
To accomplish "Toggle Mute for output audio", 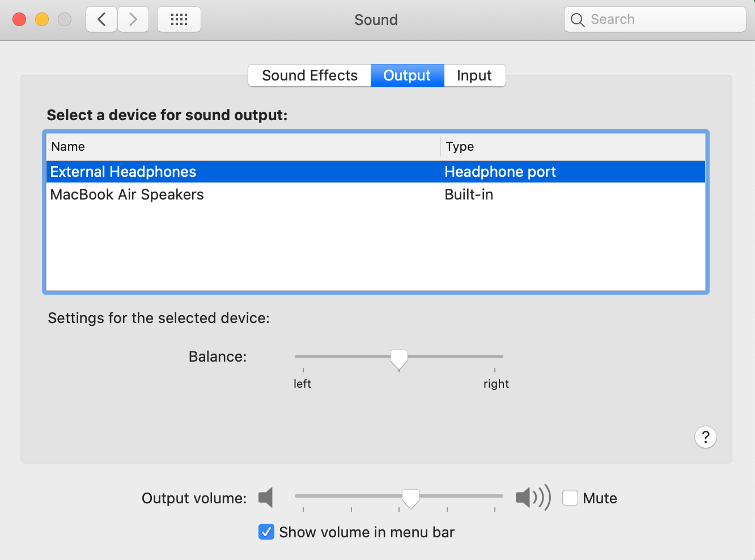I will [570, 497].
